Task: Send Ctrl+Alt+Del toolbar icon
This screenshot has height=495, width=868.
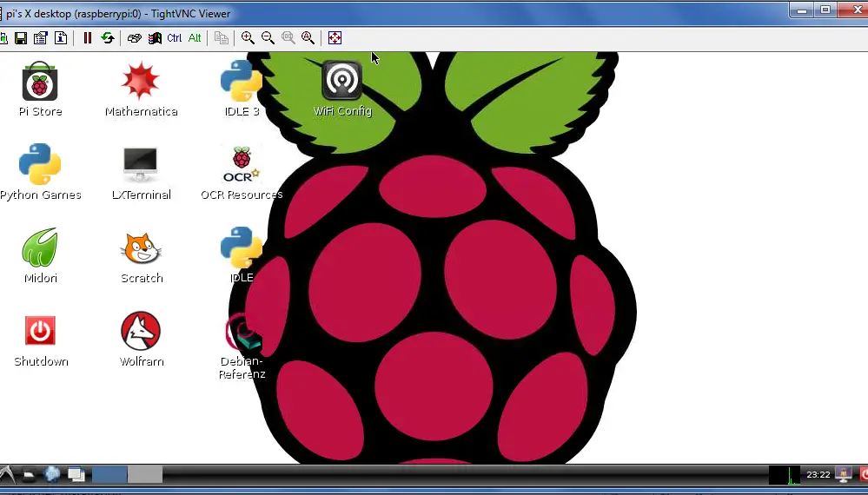Action: pyautogui.click(x=134, y=37)
